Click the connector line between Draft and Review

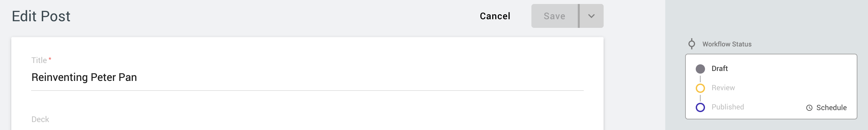pyautogui.click(x=700, y=79)
